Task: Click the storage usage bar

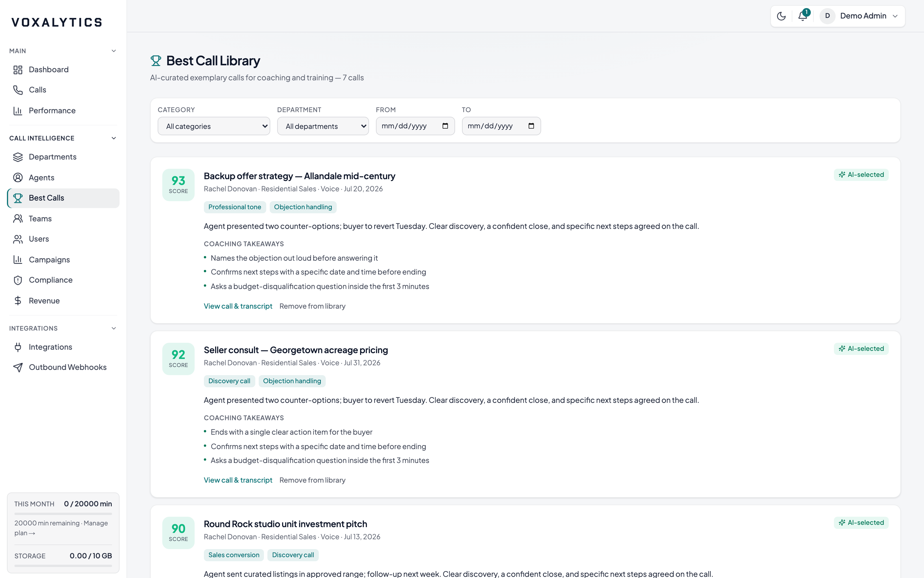Action: click(x=64, y=566)
